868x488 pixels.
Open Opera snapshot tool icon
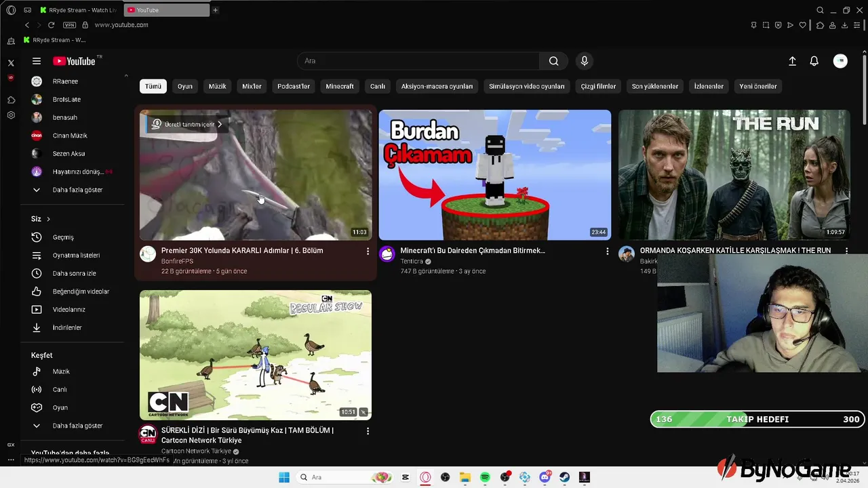pos(766,25)
